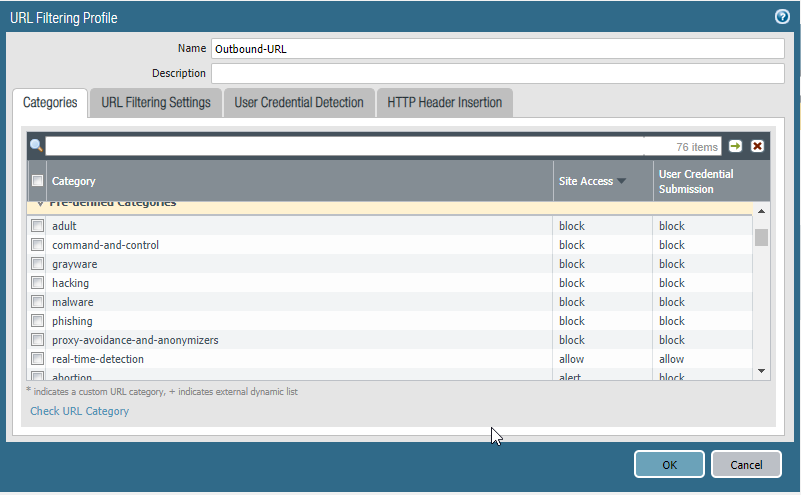Enable the phishing category checkbox
801x495 pixels.
pos(38,321)
